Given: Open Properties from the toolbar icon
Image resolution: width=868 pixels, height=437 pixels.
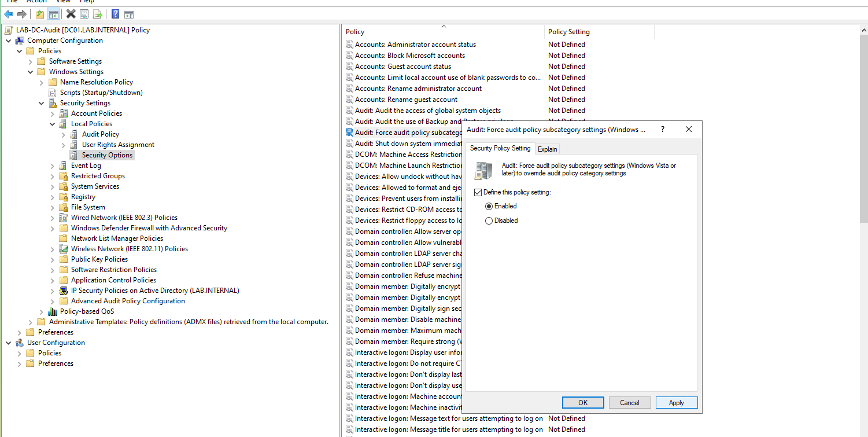Looking at the screenshot, I should point(84,14).
